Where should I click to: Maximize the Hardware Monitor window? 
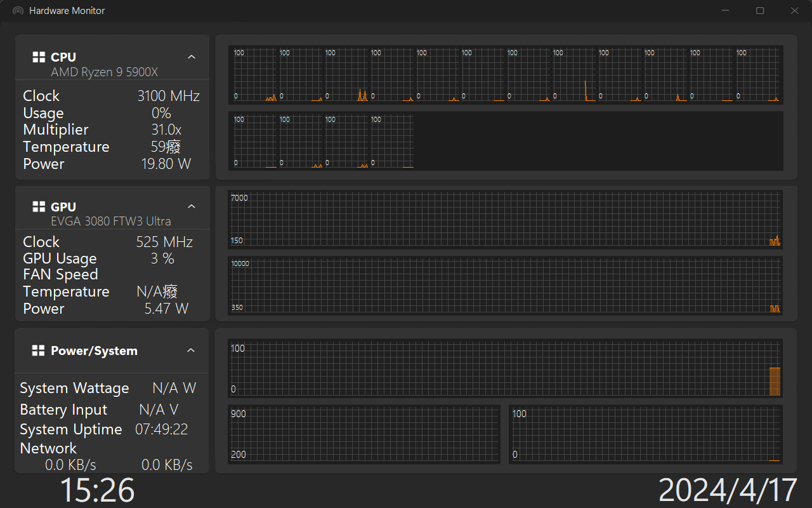coord(759,11)
